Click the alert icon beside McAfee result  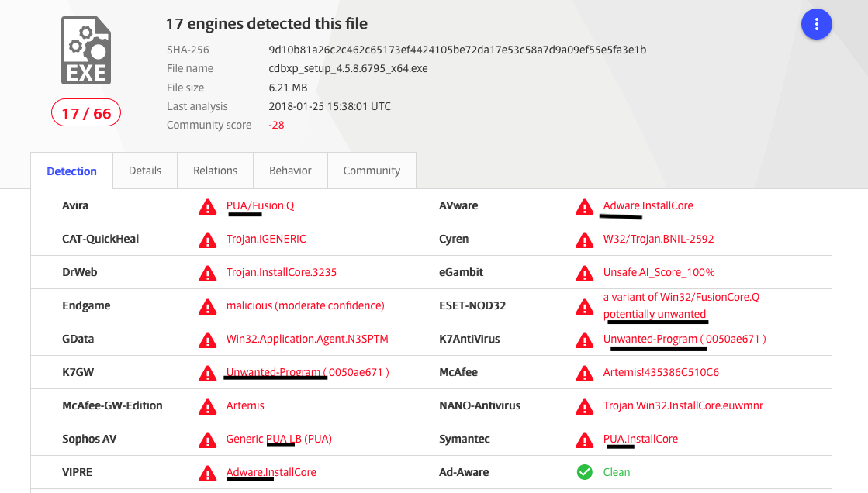(584, 373)
